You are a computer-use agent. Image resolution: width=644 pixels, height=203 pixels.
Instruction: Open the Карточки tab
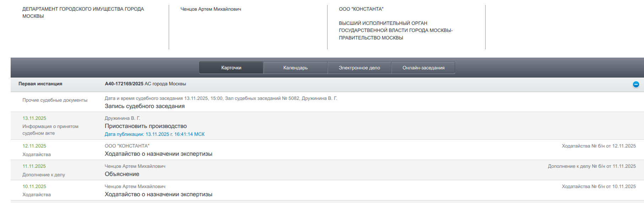(231, 68)
